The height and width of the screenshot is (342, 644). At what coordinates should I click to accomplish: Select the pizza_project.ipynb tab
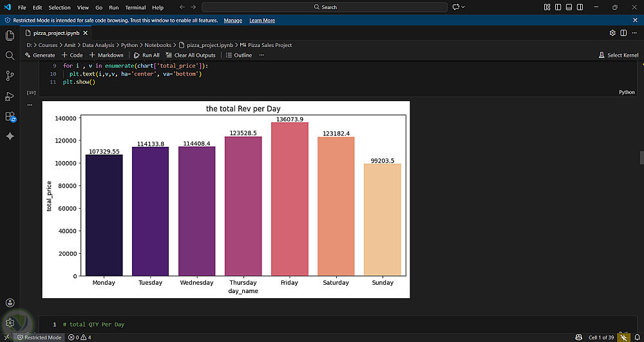click(x=57, y=33)
